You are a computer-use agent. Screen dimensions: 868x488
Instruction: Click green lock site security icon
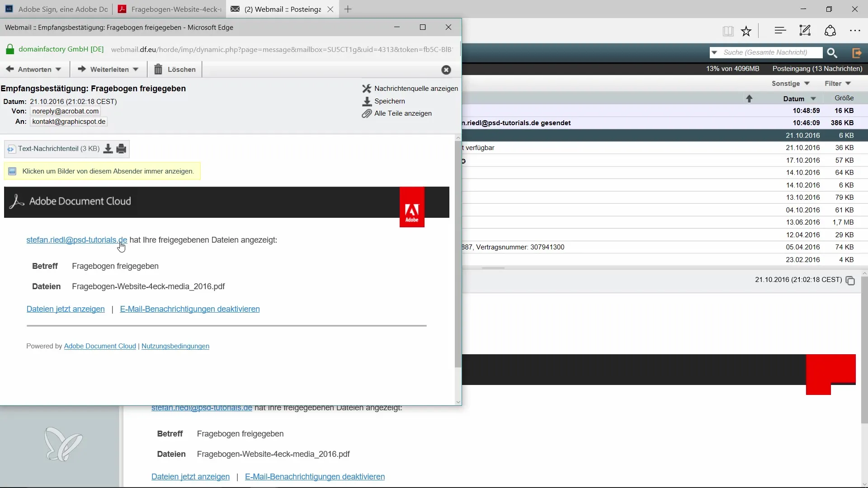tap(9, 49)
